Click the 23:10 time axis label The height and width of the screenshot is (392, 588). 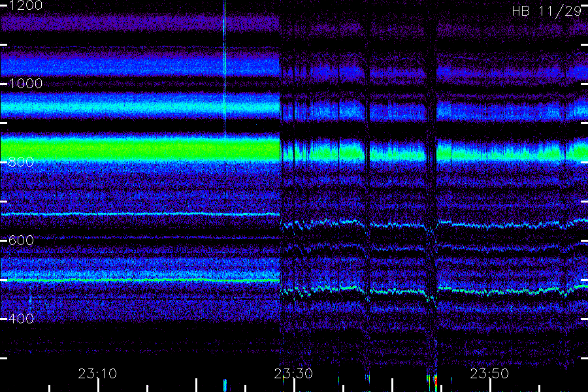coord(97,374)
